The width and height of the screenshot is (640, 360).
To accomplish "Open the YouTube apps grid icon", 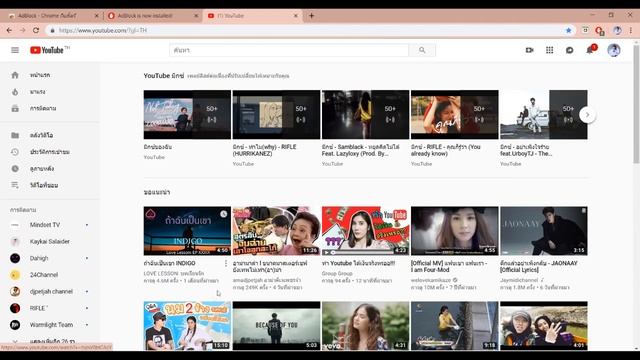I will click(549, 50).
